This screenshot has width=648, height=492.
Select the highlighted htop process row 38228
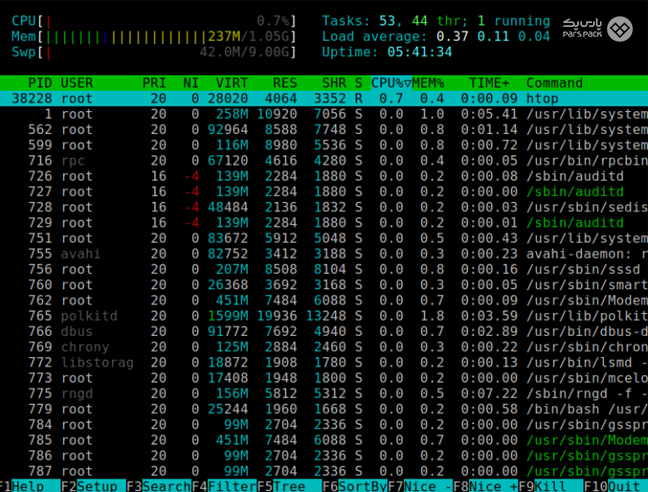324,98
